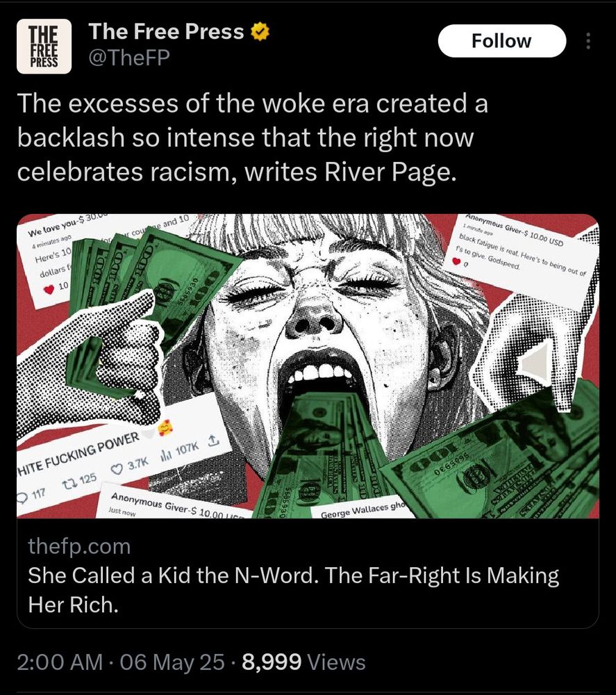Click the red heart on Anonymous Giver card
This screenshot has width=616, height=695.
pos(456,263)
